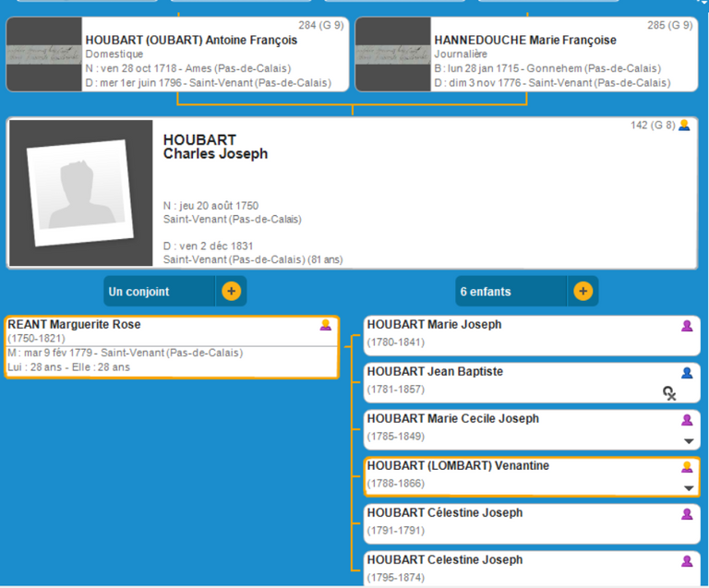
Task: Click the person icon next to 142 (G 8)
Action: tap(684, 126)
